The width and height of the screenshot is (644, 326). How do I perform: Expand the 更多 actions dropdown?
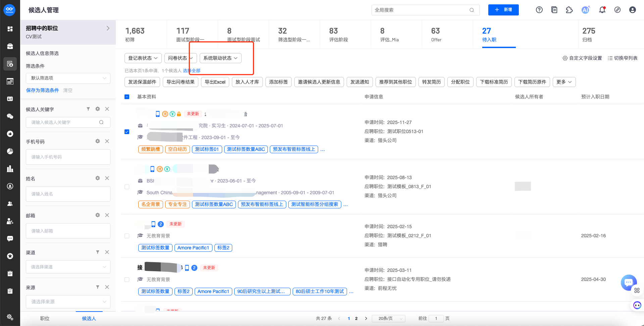(564, 82)
